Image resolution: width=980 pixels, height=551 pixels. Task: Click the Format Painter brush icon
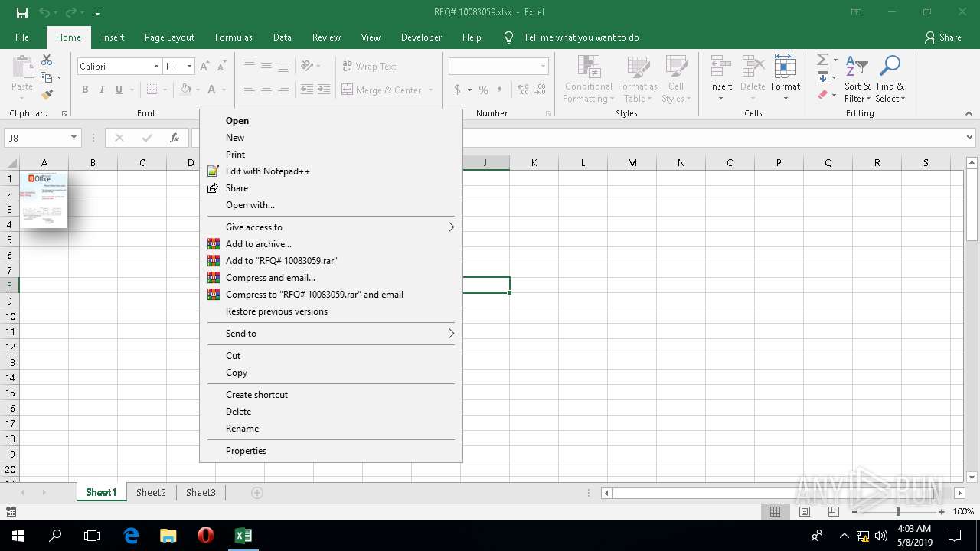pos(47,95)
